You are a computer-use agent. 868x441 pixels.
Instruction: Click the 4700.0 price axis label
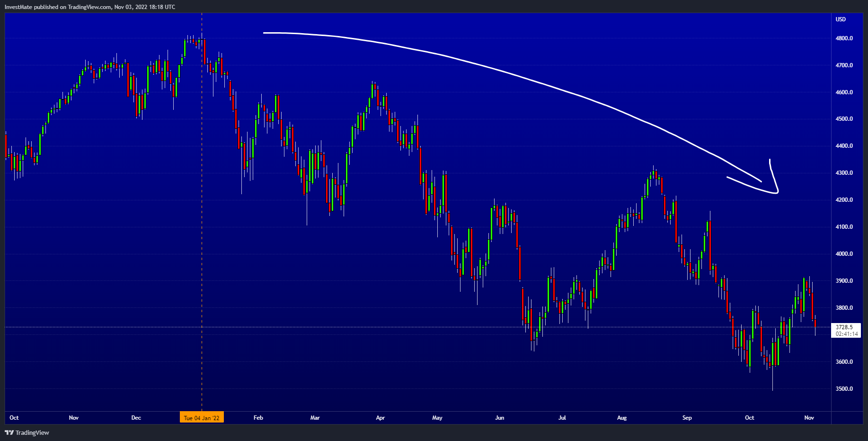pos(844,65)
